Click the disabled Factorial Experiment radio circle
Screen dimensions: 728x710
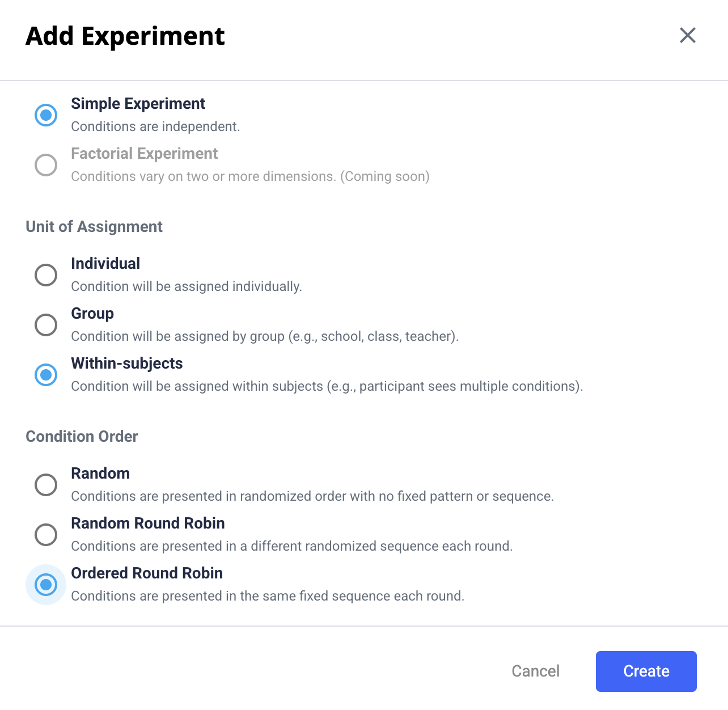[x=46, y=165]
